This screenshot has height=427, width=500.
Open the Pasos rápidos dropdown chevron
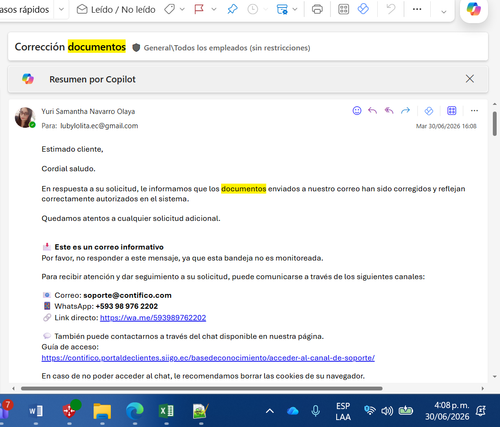pos(61,9)
